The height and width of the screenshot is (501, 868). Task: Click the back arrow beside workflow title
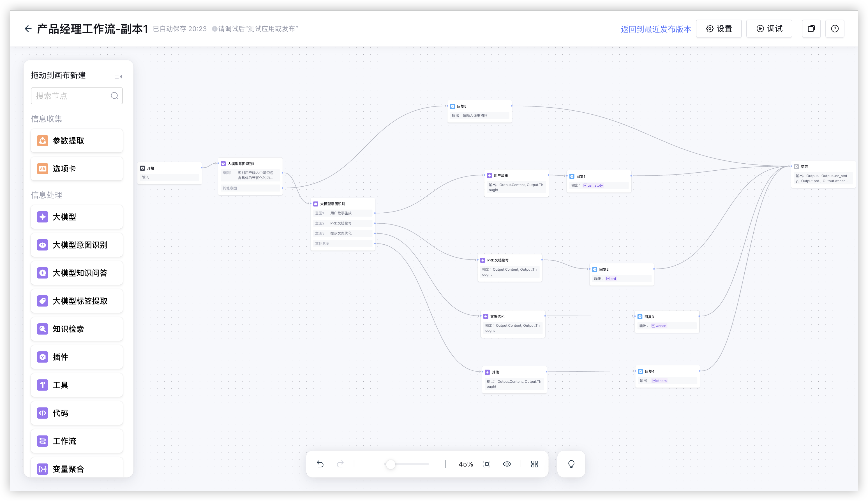click(28, 29)
